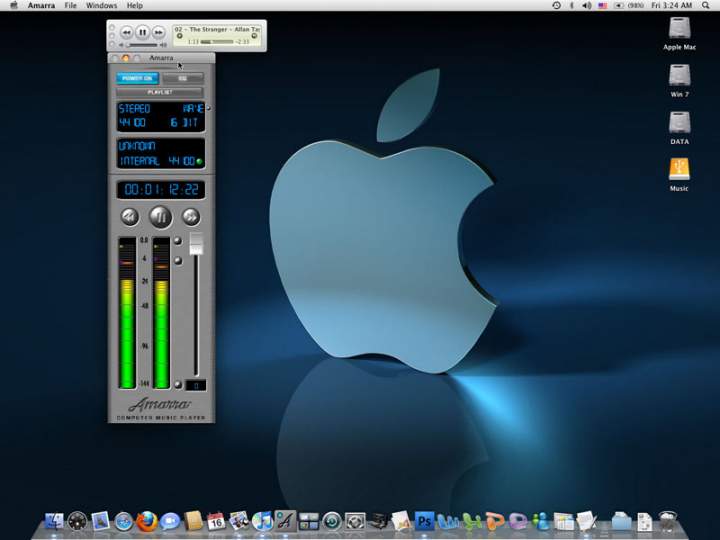This screenshot has height=540, width=720.
Task: Open iCal from the Dock
Action: (216, 522)
